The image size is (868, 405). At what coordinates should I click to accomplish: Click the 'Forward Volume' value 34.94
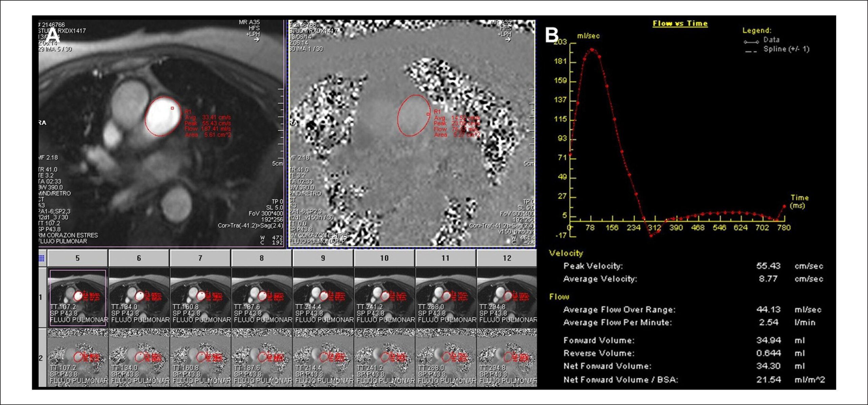[x=768, y=340]
